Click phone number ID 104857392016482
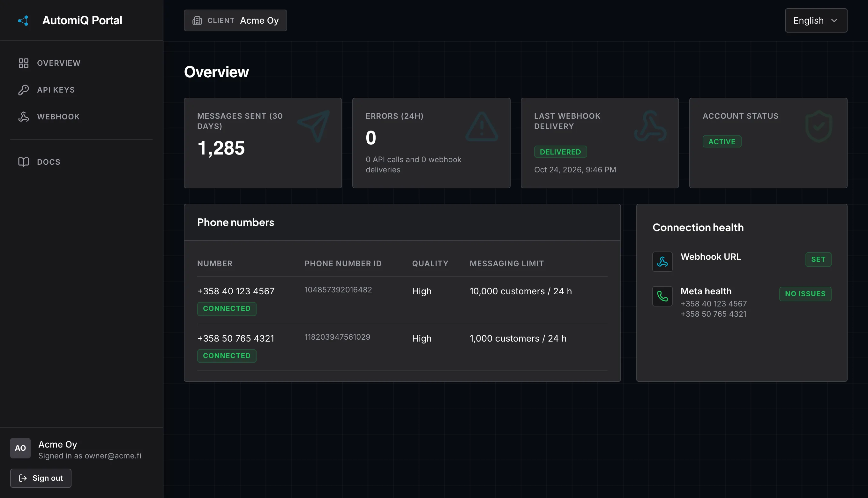 [x=338, y=290]
